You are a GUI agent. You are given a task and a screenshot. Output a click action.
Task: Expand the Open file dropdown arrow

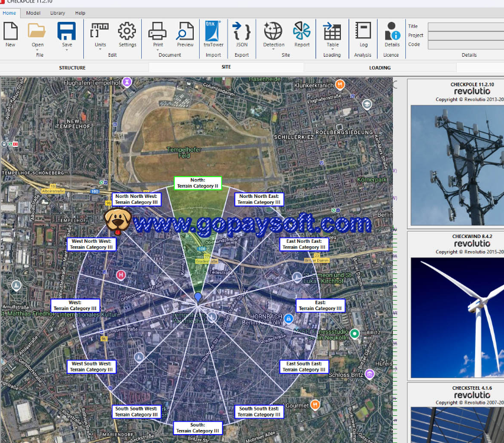click(x=38, y=50)
